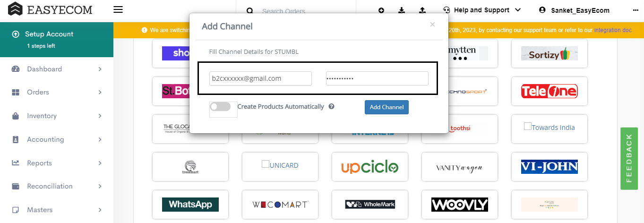Image resolution: width=644 pixels, height=223 pixels.
Task: Click the search magnifier icon
Action: (x=250, y=11)
